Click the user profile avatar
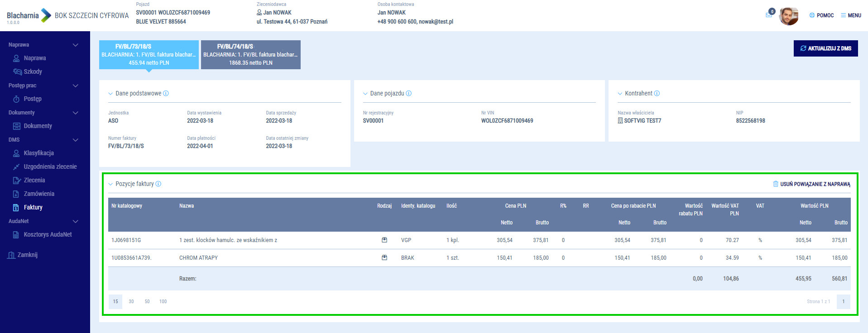 point(788,16)
